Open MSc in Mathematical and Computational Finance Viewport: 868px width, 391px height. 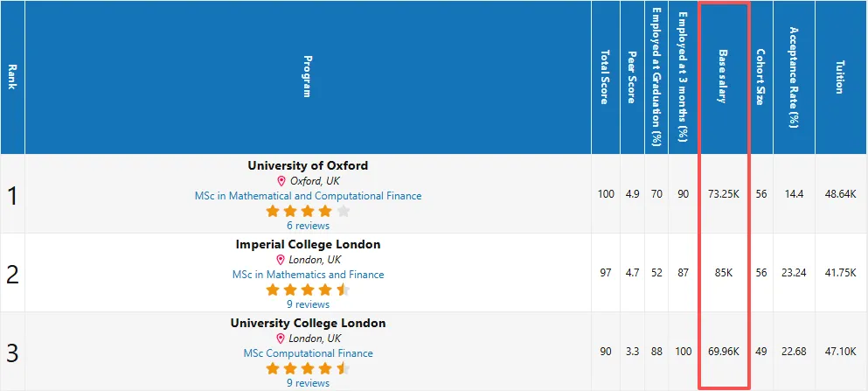pyautogui.click(x=308, y=196)
